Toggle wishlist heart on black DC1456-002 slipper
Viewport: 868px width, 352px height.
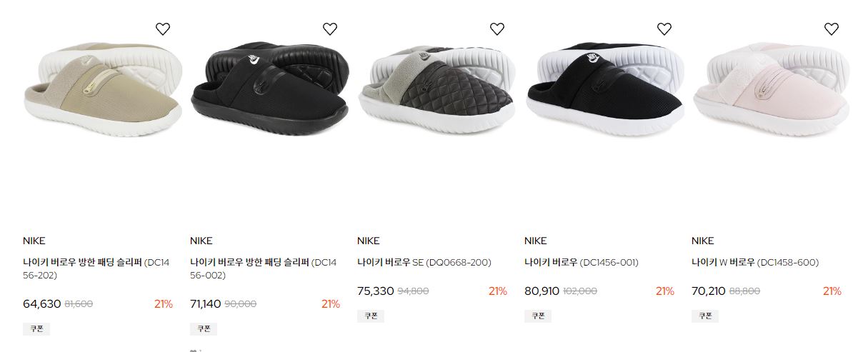pyautogui.click(x=330, y=29)
